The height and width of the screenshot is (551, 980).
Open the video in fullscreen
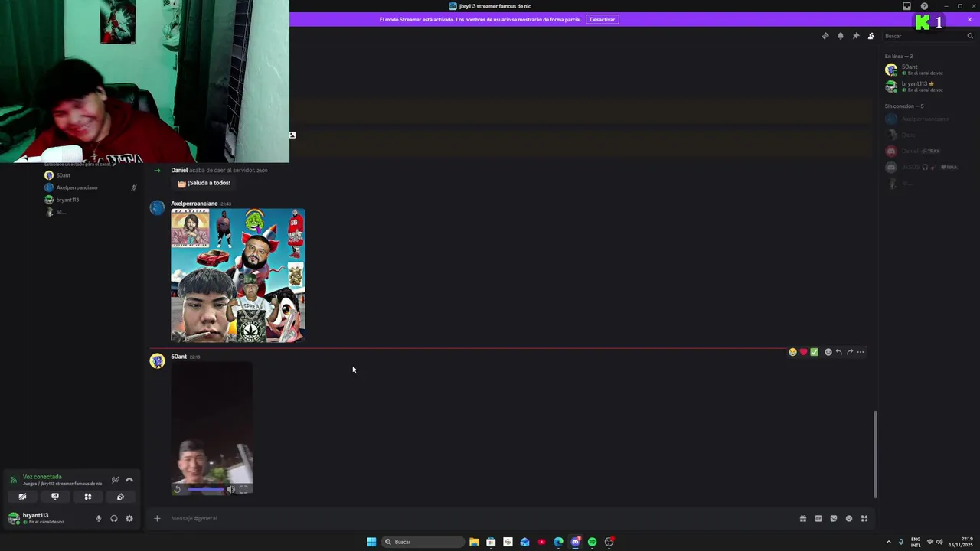click(243, 489)
